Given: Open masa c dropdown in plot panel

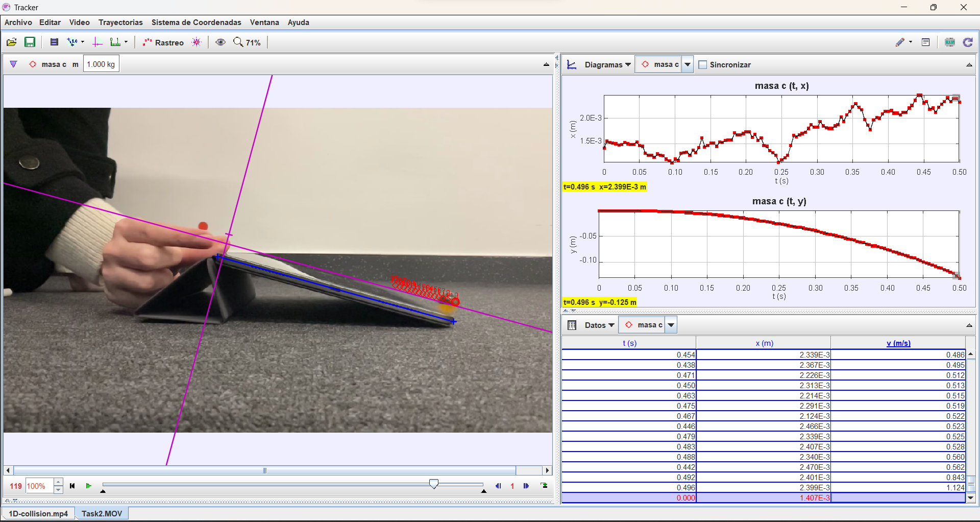Looking at the screenshot, I should tap(688, 64).
